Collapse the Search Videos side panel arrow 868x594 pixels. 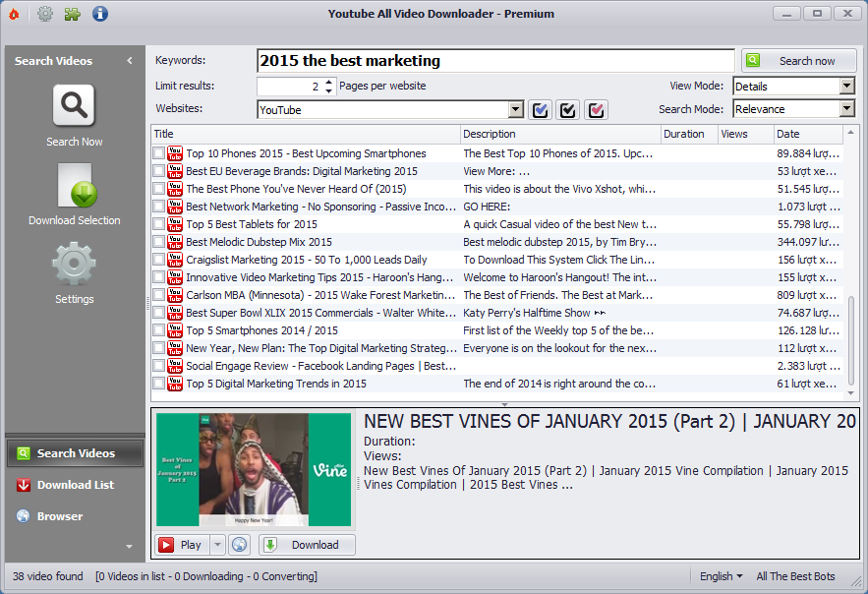130,60
